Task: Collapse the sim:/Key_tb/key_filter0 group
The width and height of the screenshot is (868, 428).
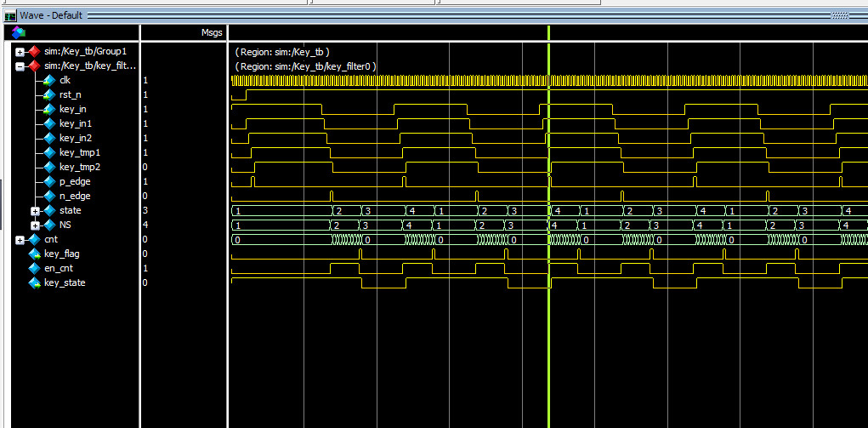Action: (20, 66)
